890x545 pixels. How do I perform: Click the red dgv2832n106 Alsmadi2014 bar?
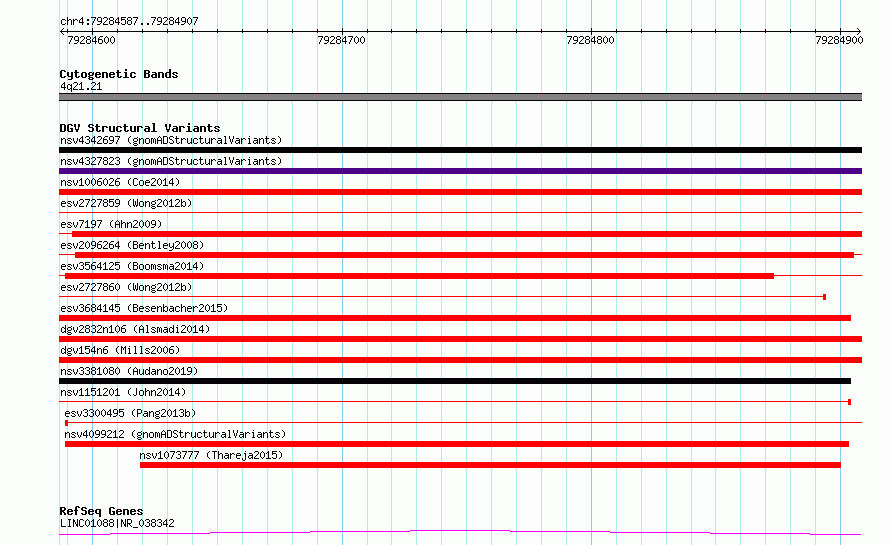pyautogui.click(x=460, y=339)
